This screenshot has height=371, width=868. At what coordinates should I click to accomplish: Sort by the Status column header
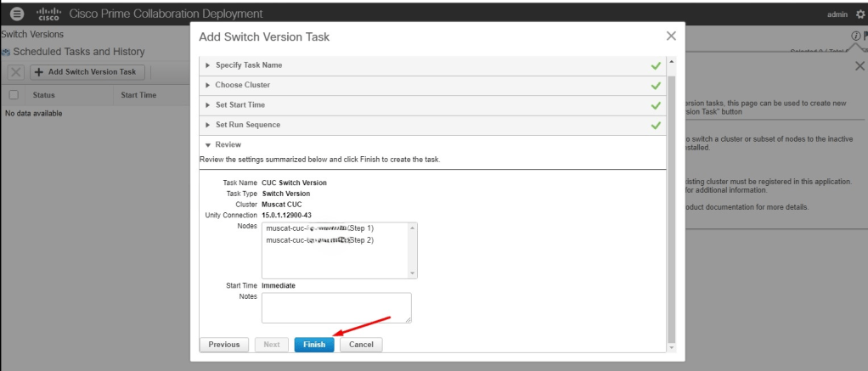[43, 95]
